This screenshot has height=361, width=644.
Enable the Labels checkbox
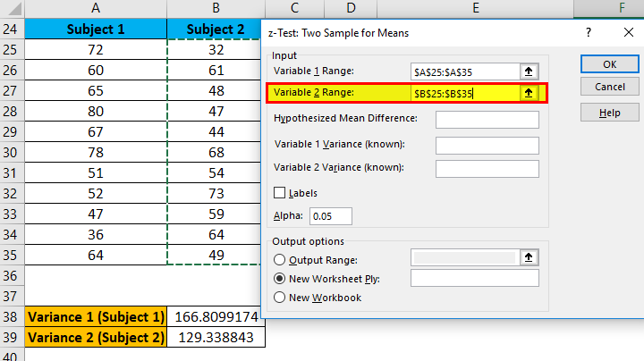click(x=279, y=193)
